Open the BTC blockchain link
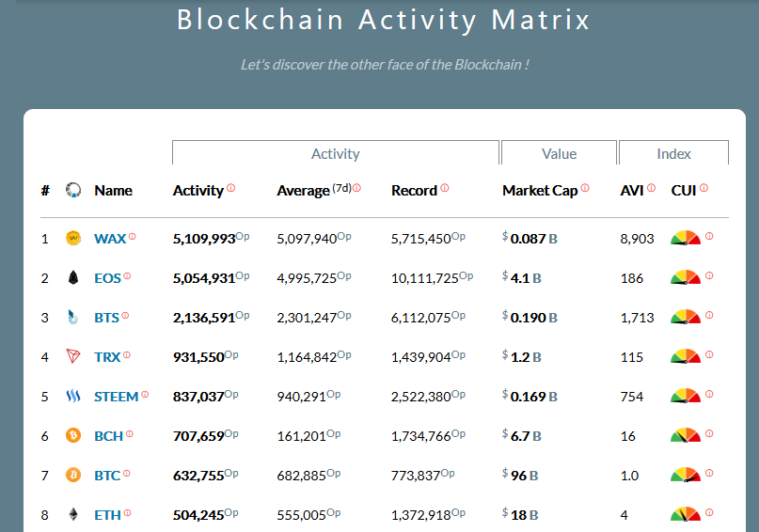The width and height of the screenshot is (759, 532). tap(107, 476)
